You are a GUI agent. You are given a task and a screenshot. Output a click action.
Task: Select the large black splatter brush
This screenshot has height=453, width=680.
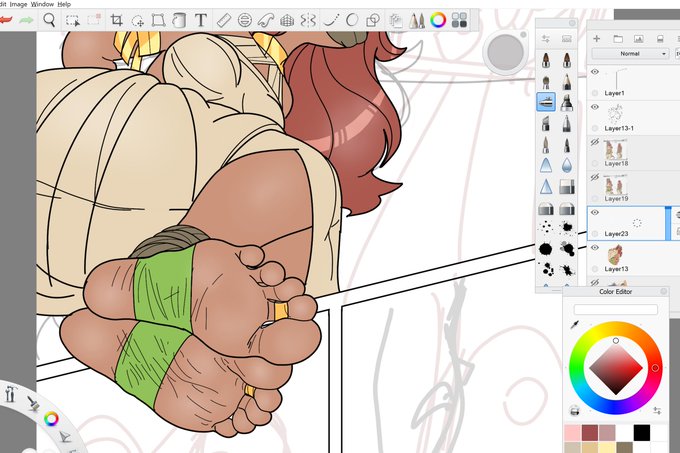546,249
